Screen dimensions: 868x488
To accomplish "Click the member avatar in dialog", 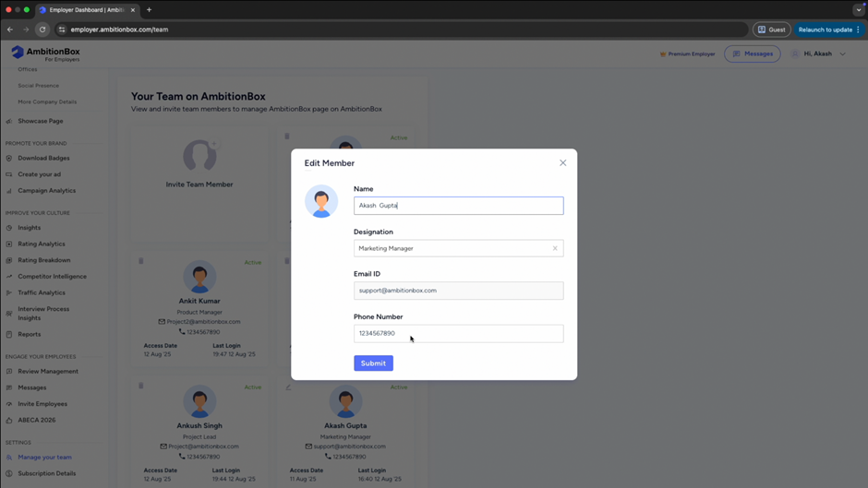I will (321, 201).
